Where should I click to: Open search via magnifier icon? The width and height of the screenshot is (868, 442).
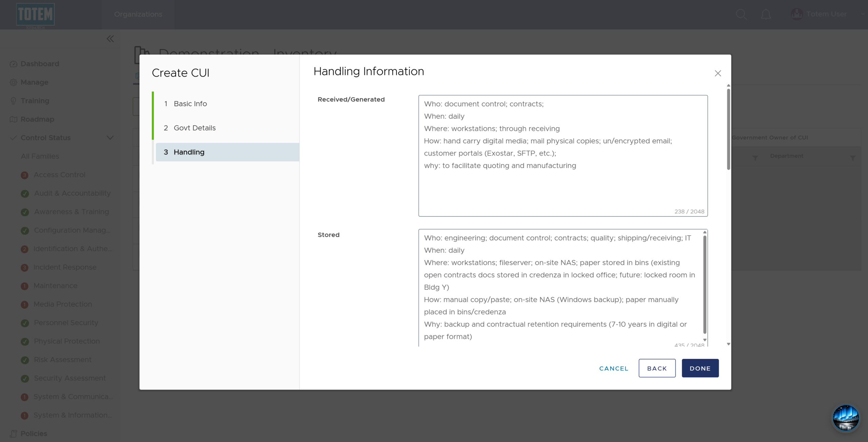741,14
